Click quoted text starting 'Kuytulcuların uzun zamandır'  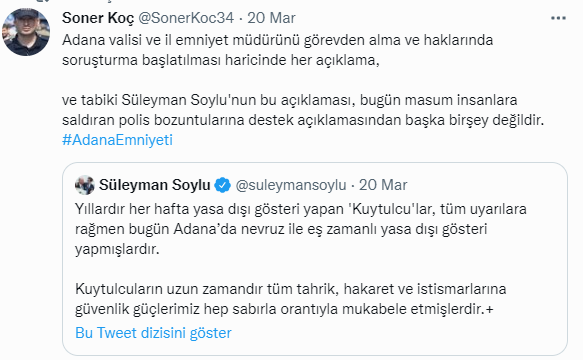[x=291, y=299]
